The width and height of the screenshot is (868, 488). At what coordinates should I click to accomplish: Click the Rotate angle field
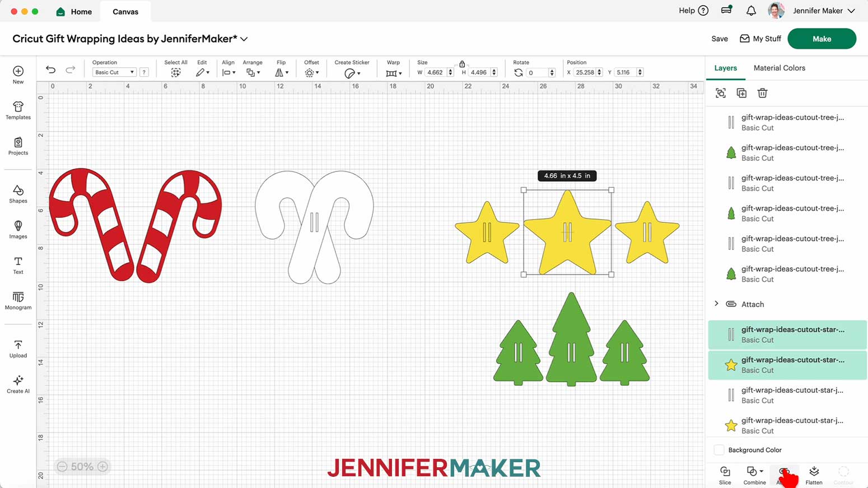click(x=536, y=72)
